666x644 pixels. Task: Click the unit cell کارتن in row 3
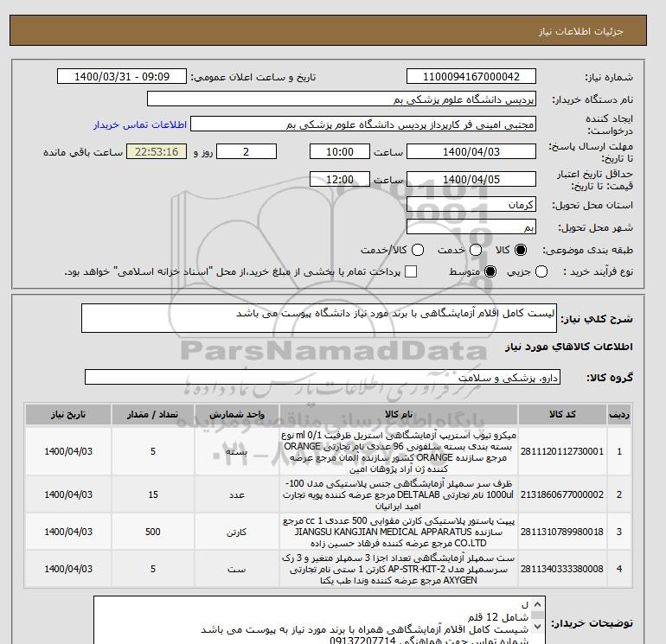(x=237, y=532)
